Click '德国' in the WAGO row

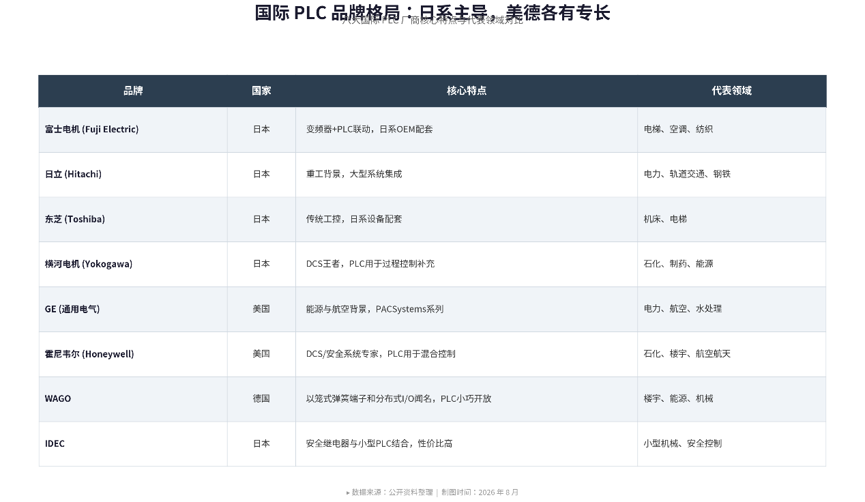tap(261, 399)
